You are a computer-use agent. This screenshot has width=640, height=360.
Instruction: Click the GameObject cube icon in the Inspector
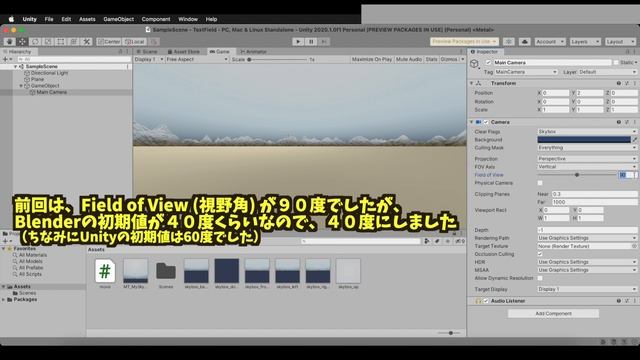pos(474,64)
